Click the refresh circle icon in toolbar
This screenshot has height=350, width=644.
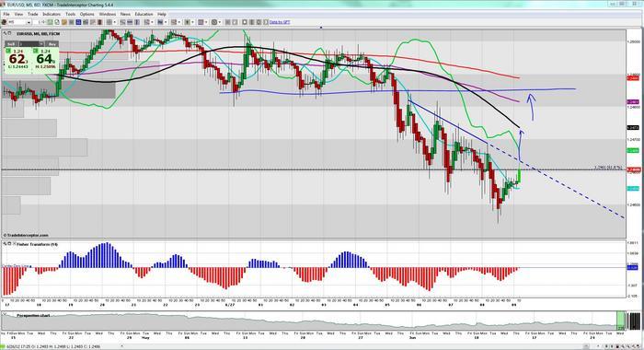[x=57, y=22]
